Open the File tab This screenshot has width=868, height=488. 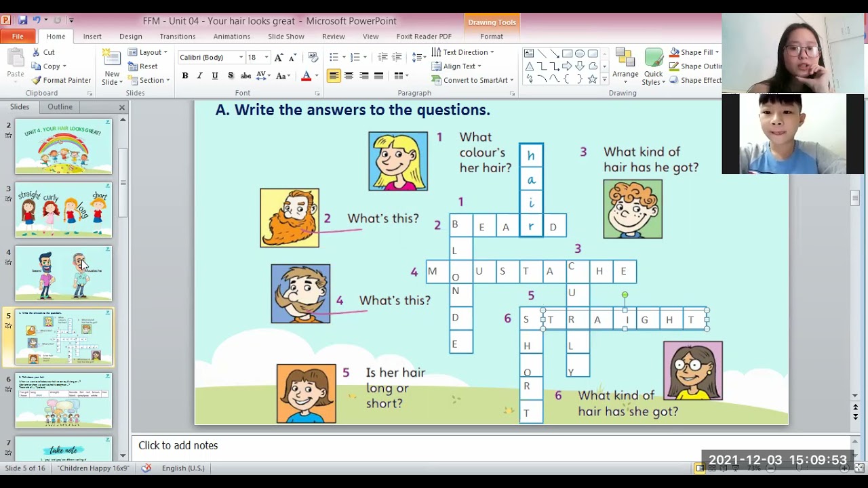coord(18,37)
